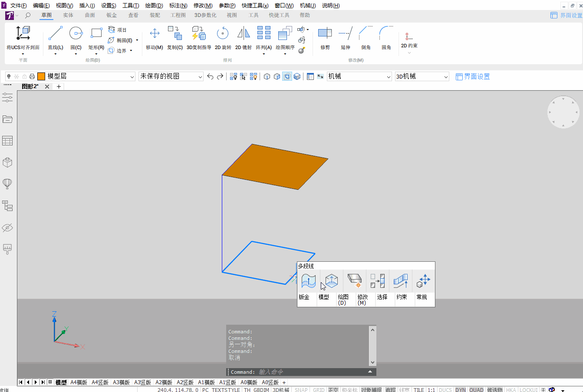Click the interface settings (界面设置) link at top right
Image resolution: width=583 pixels, height=392 pixels.
[x=567, y=15]
